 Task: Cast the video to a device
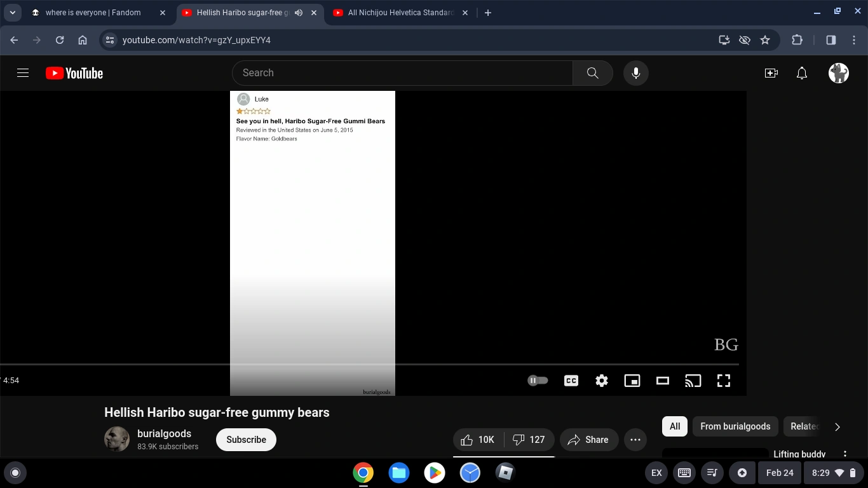tap(693, 380)
